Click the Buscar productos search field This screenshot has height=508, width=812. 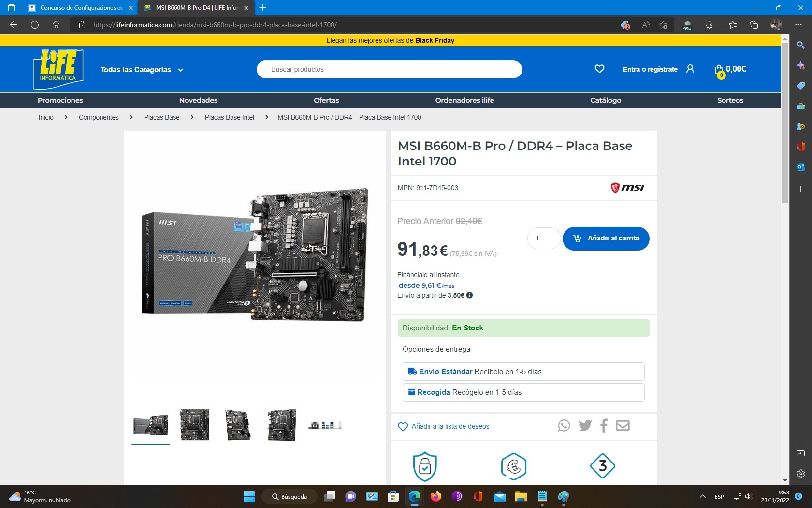click(389, 69)
